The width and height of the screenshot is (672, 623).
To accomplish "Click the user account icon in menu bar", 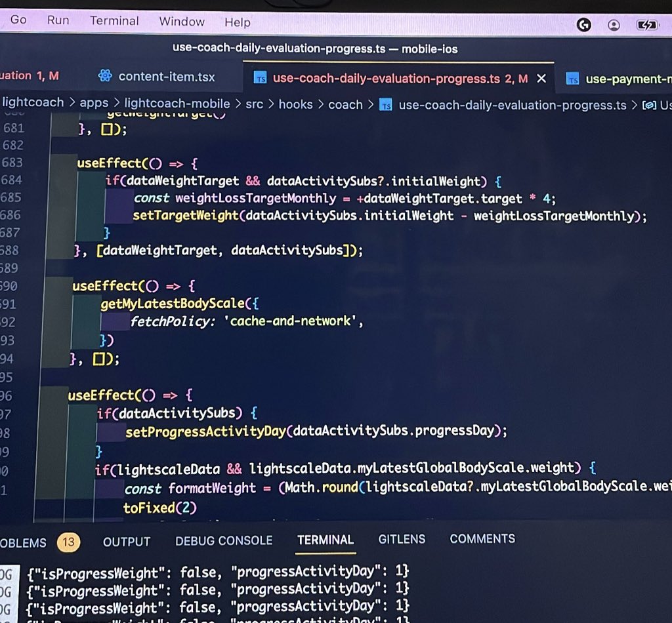I will click(x=614, y=26).
